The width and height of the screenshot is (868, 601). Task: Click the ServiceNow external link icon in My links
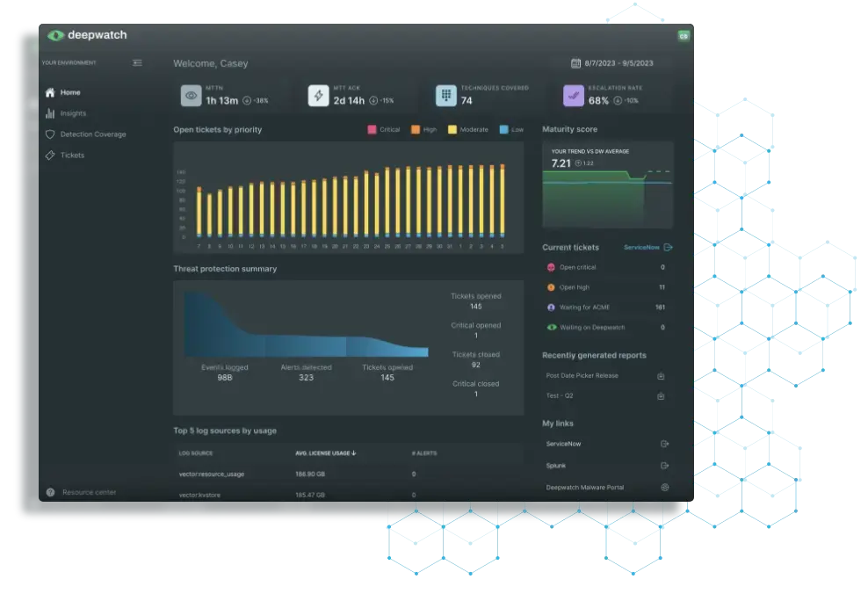(665, 444)
